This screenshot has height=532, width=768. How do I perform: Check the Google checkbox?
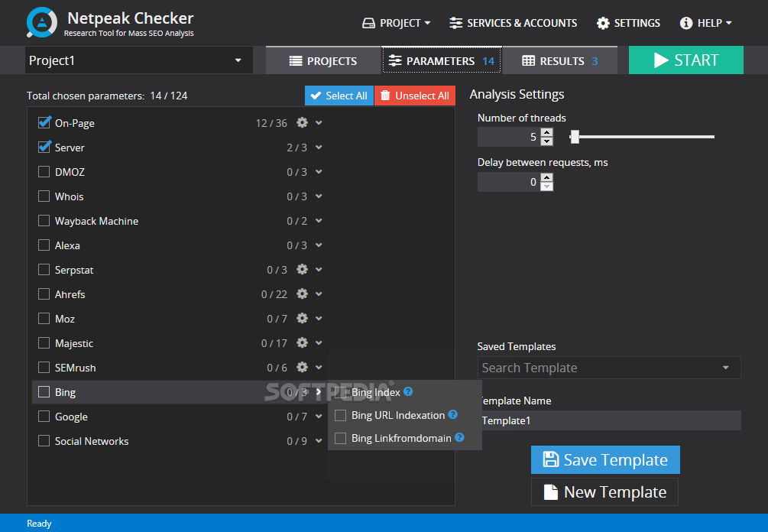44,417
